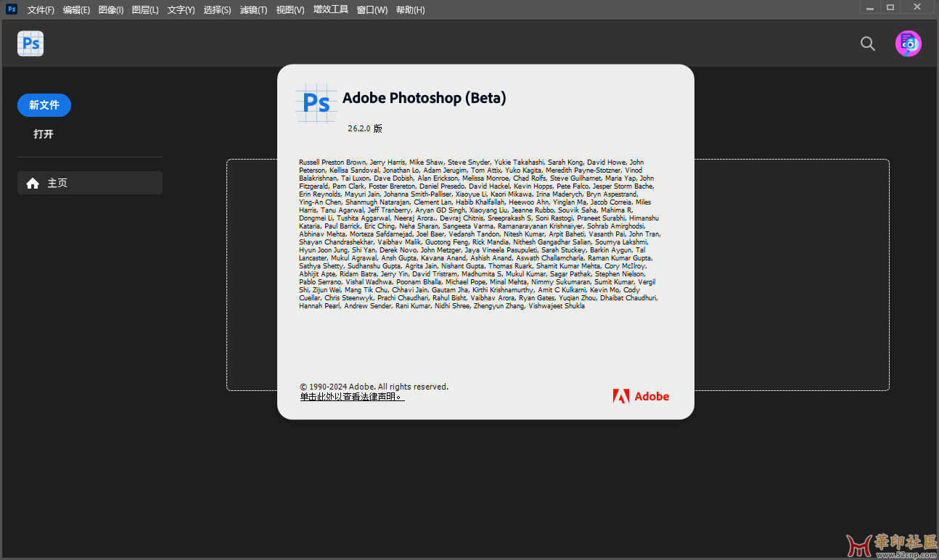Viewport: 939px width, 560px height.
Task: Click the Ps icon in title bar
Action: [12, 9]
